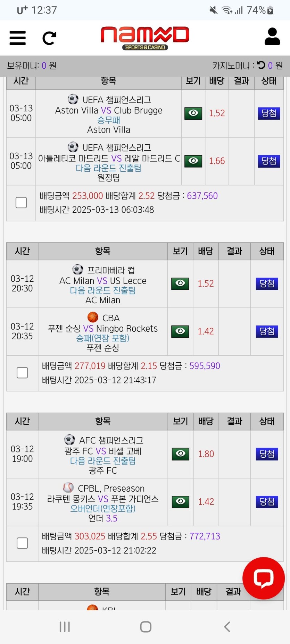Tap 당첨 status for Aston Villa bet
The image size is (290, 644).
pos(269,113)
